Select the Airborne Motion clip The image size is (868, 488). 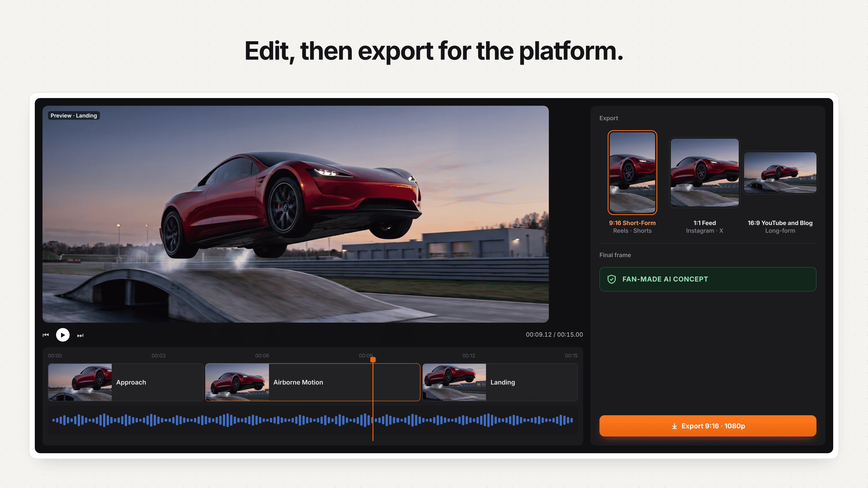click(x=313, y=382)
